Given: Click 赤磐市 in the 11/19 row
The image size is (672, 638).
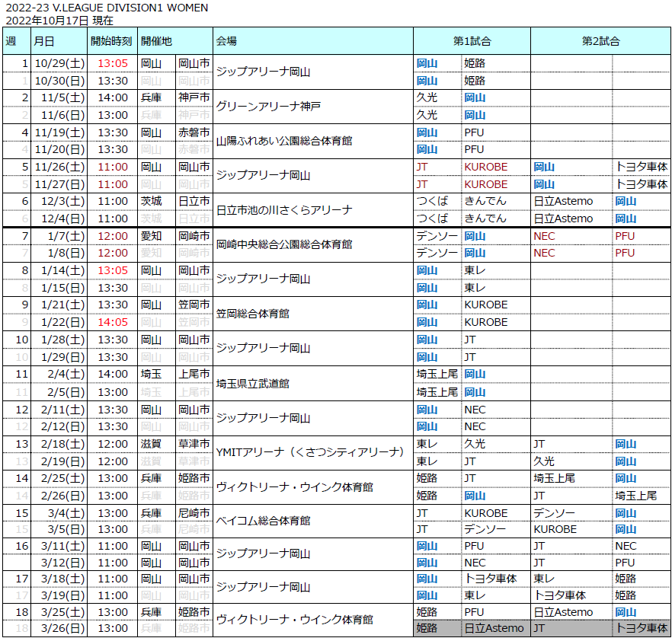Looking at the screenshot, I should point(194,132).
